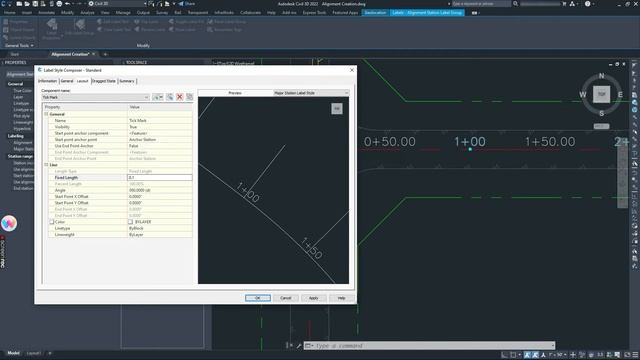Click the search magnifier icon in title bar
Image resolution: width=640 pixels, height=360 pixels.
tap(516, 4)
